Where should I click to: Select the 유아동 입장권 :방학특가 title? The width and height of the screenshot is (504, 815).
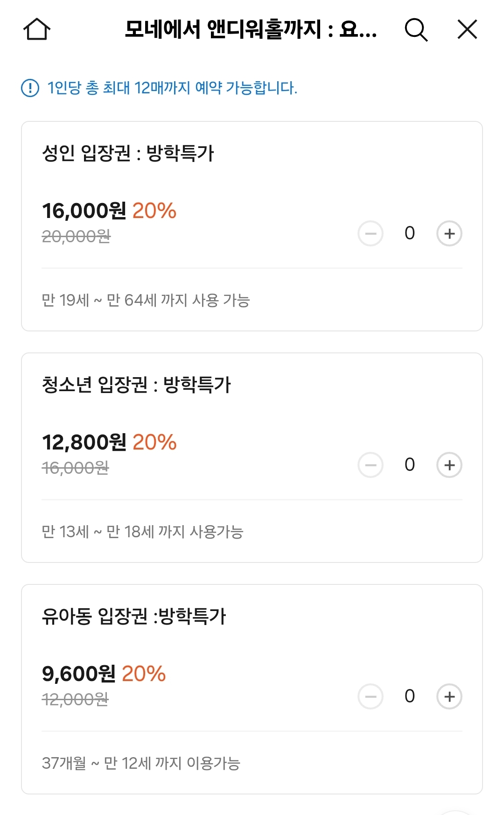click(x=134, y=616)
